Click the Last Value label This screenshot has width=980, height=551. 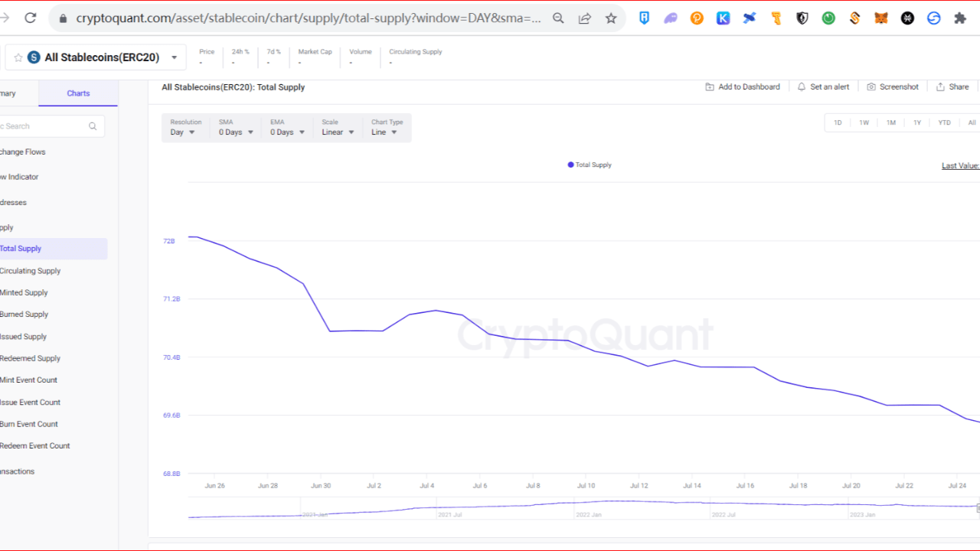(960, 165)
